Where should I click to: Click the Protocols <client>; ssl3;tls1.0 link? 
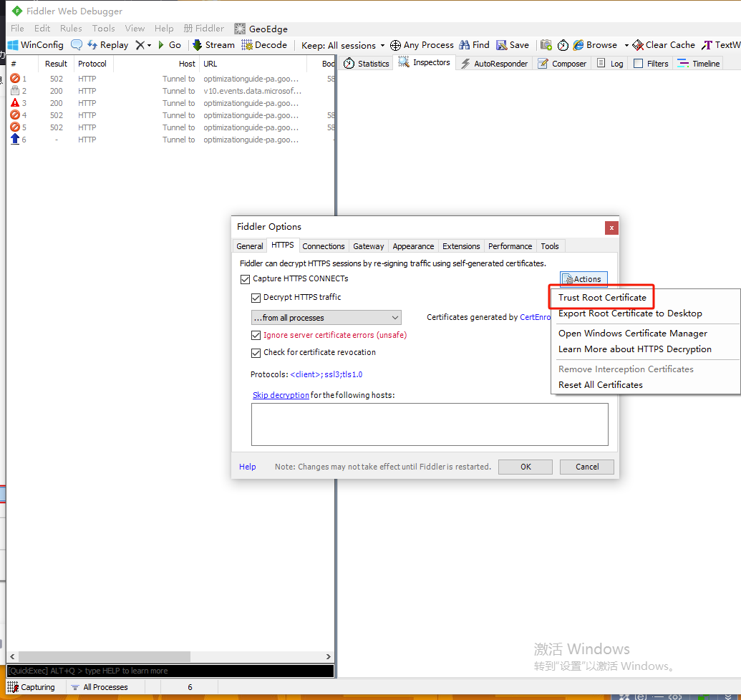[x=326, y=374]
